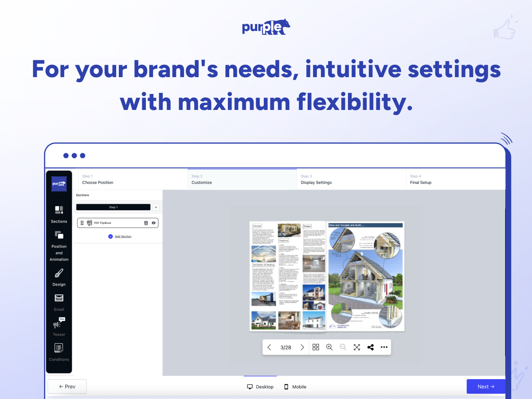Click the Next button
Screen dimensions: 532x399
tap(486, 387)
